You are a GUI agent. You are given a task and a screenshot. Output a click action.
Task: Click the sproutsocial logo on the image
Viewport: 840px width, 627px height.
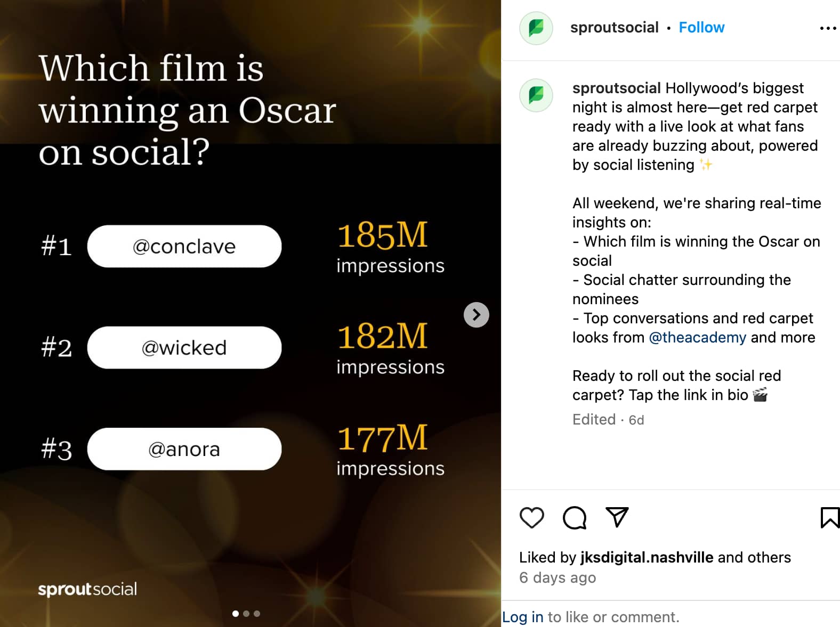pyautogui.click(x=87, y=589)
